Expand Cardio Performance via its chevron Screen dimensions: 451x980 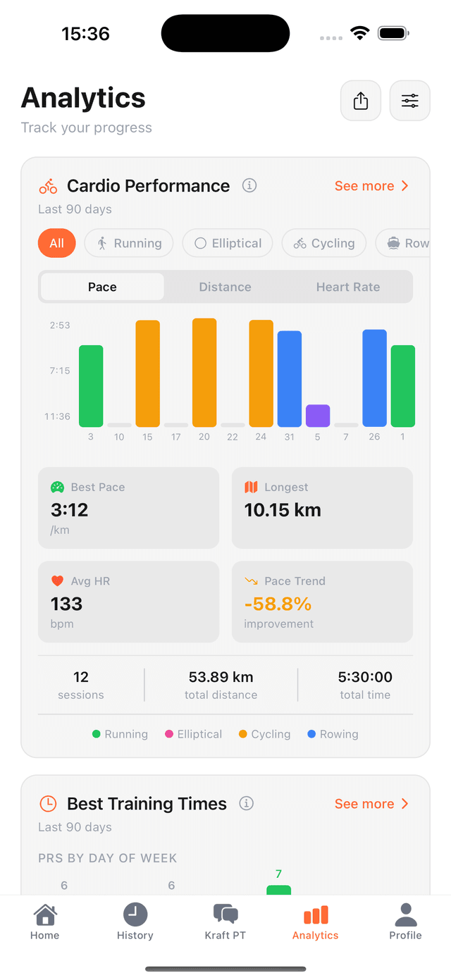pyautogui.click(x=404, y=185)
